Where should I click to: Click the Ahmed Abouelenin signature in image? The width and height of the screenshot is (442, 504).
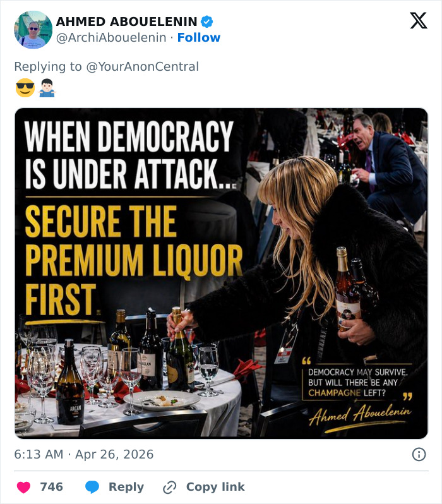(x=360, y=416)
